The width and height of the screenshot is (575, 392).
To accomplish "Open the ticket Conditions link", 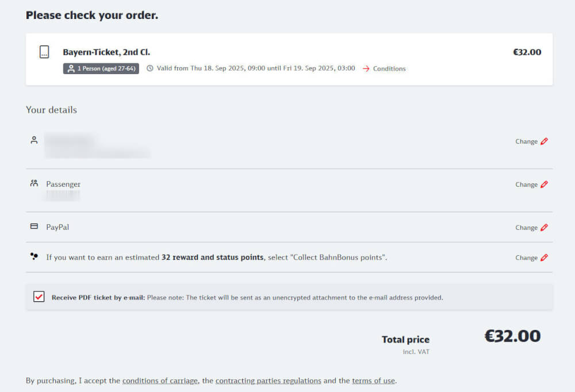I will pos(389,68).
